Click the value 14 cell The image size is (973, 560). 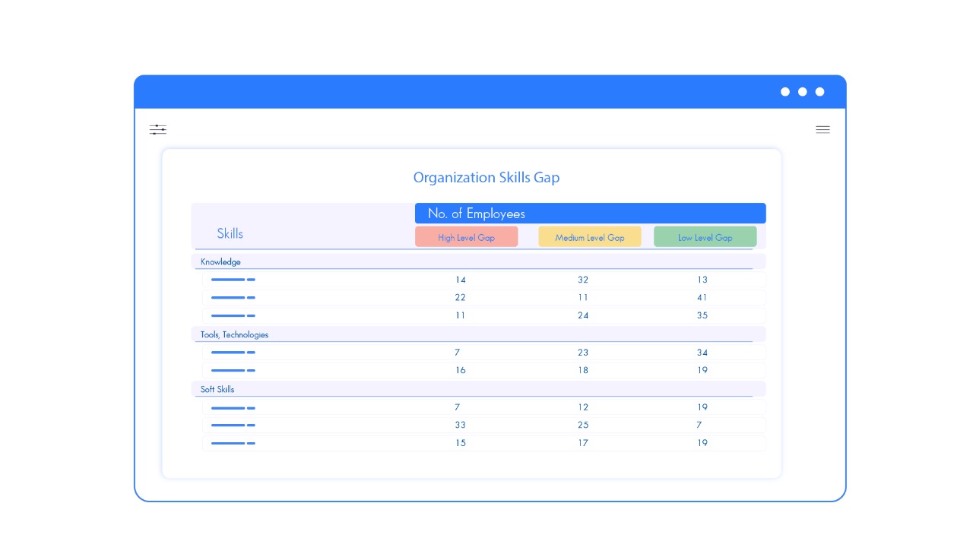pos(461,280)
